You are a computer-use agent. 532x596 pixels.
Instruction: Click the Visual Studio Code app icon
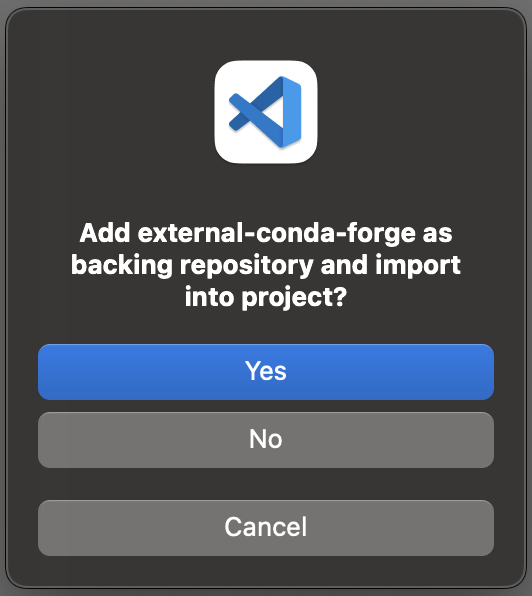coord(266,112)
